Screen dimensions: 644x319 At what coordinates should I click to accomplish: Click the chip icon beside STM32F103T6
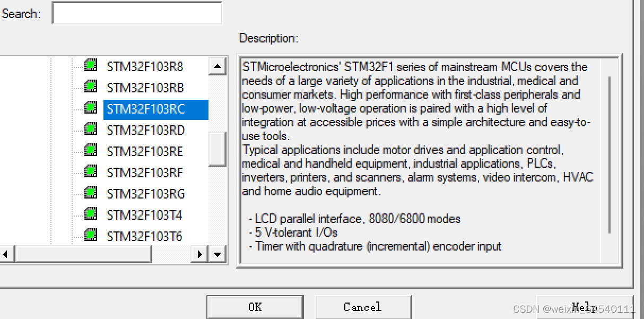click(90, 235)
